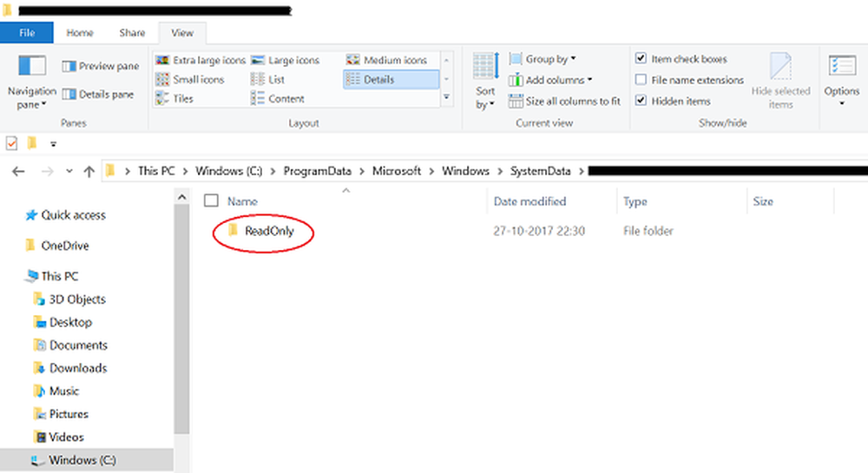Open the Options dropdown arrow
Image resolution: width=868 pixels, height=473 pixels.
pyautogui.click(x=841, y=104)
